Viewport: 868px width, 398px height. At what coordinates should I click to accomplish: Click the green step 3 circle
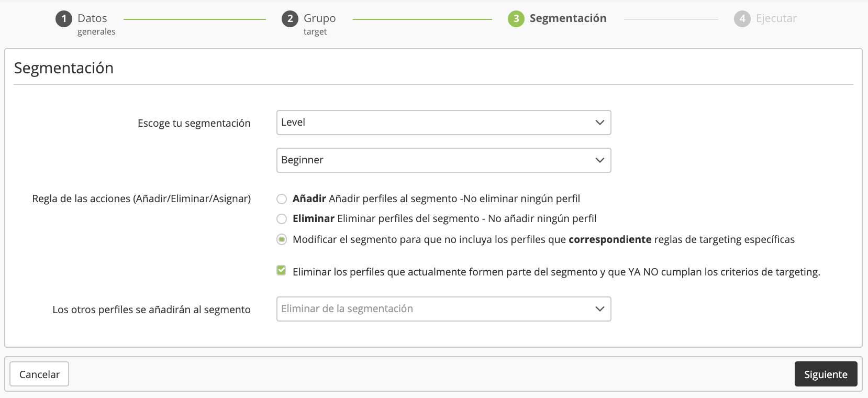(x=516, y=19)
